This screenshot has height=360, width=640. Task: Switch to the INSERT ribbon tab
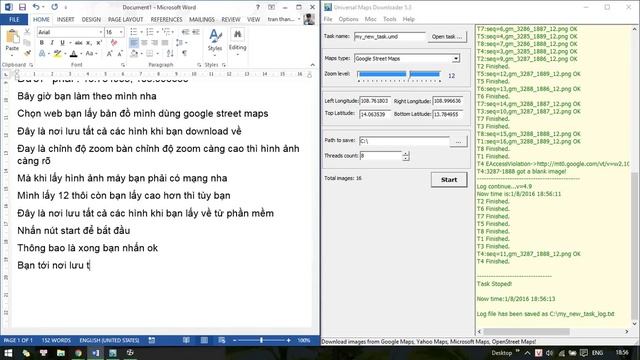[65, 19]
